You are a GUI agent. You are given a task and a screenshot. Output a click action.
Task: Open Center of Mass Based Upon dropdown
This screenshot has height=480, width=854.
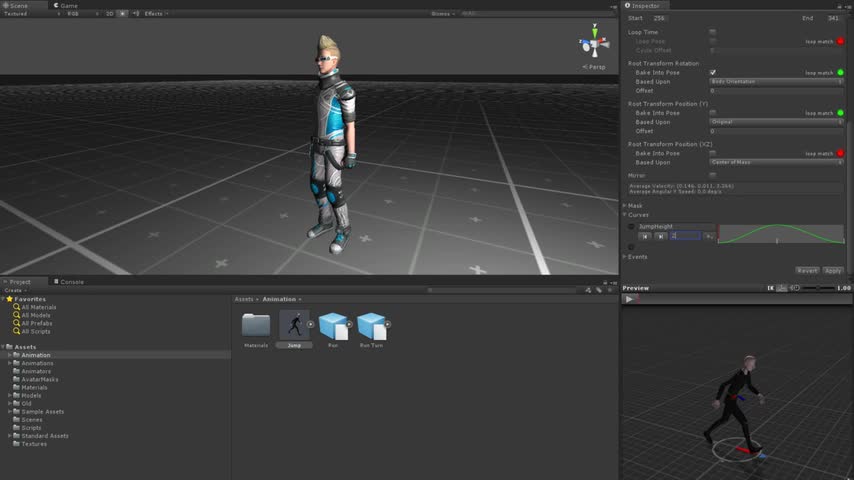[x=776, y=162]
